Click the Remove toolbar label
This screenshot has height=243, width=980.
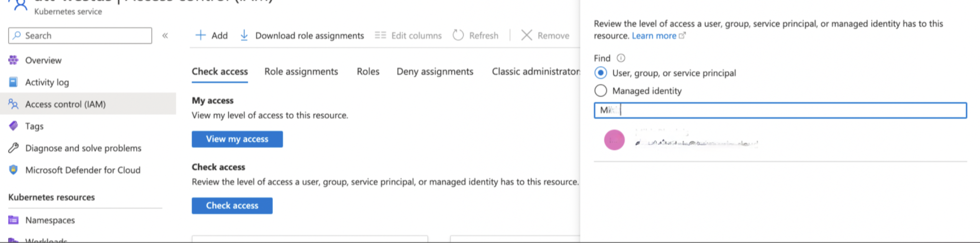[554, 35]
